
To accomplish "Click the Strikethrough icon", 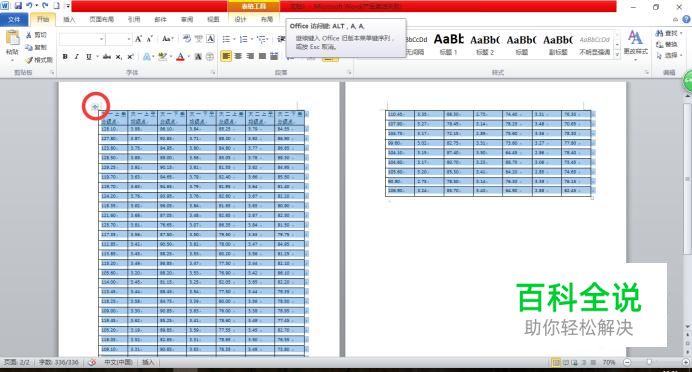I will click(106, 56).
